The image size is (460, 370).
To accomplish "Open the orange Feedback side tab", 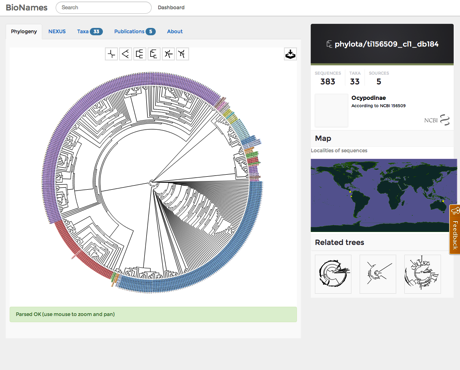I will pyautogui.click(x=455, y=229).
